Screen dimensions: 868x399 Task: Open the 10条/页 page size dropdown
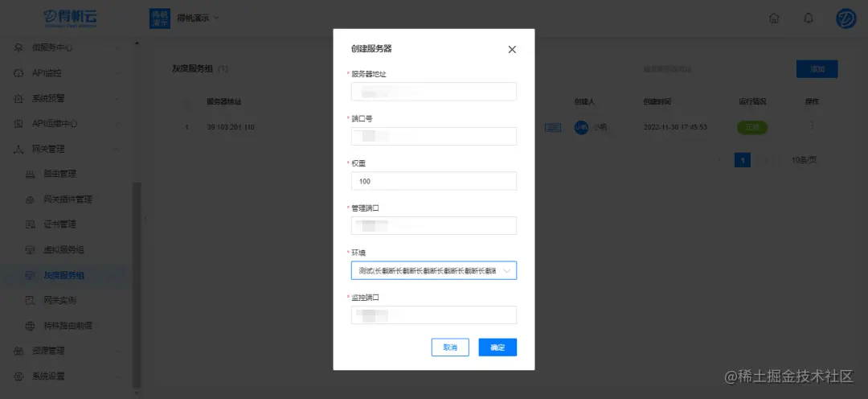click(x=804, y=160)
